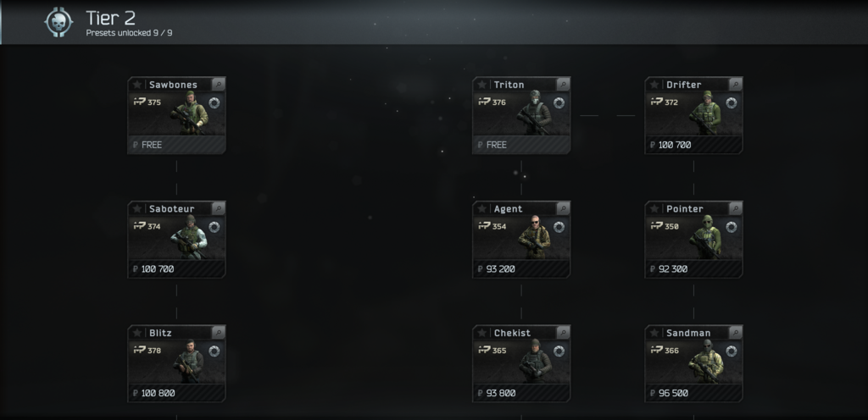Open the Saboteur preset magnifier icon

click(x=219, y=208)
